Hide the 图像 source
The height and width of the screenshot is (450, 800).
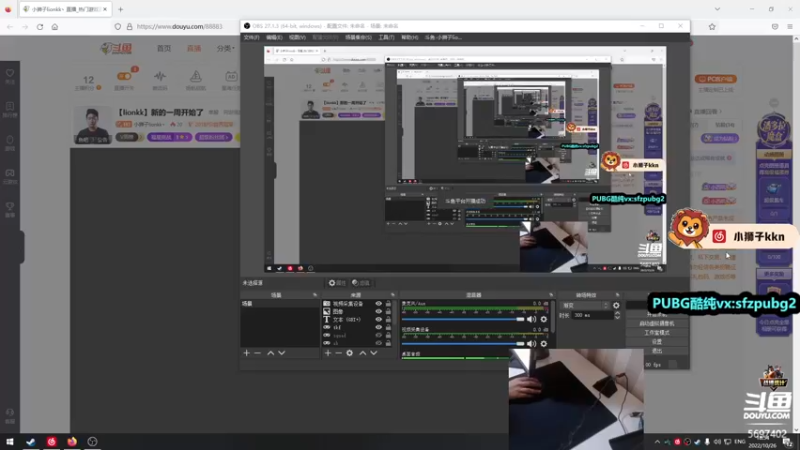(379, 311)
